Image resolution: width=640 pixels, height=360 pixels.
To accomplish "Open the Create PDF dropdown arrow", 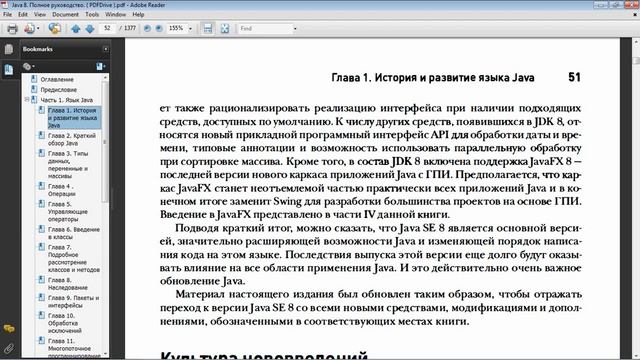I will [38, 29].
